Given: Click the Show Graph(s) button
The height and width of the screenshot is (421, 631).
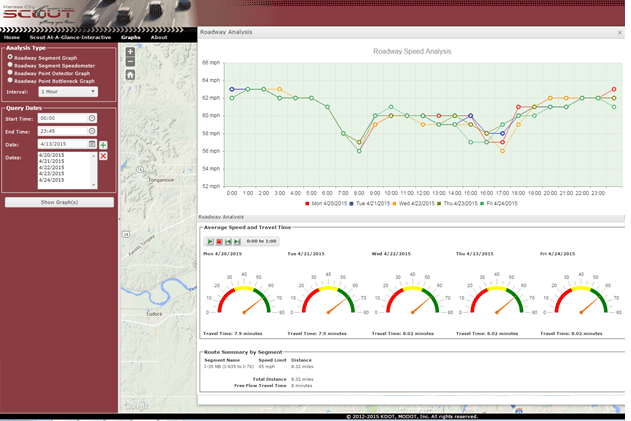Looking at the screenshot, I should pyautogui.click(x=59, y=202).
